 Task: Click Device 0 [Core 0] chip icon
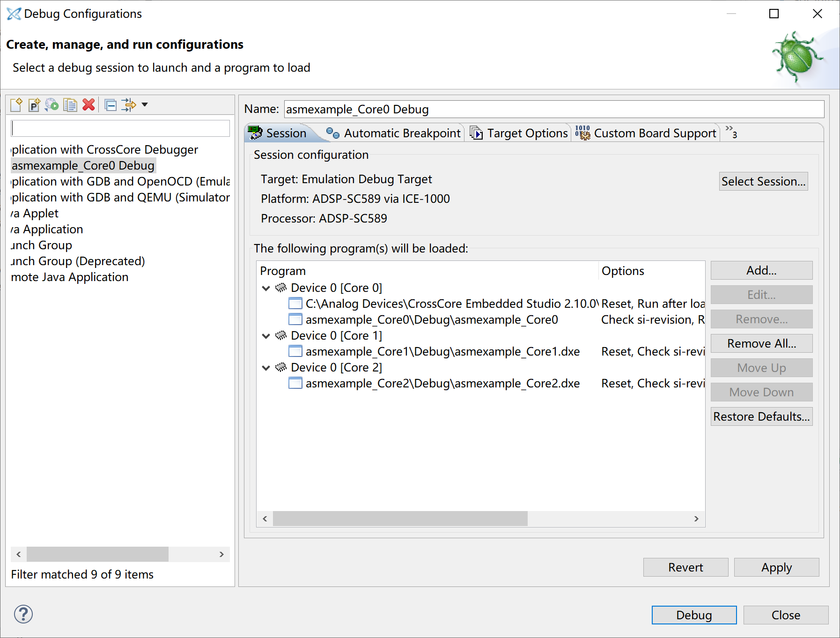click(281, 288)
